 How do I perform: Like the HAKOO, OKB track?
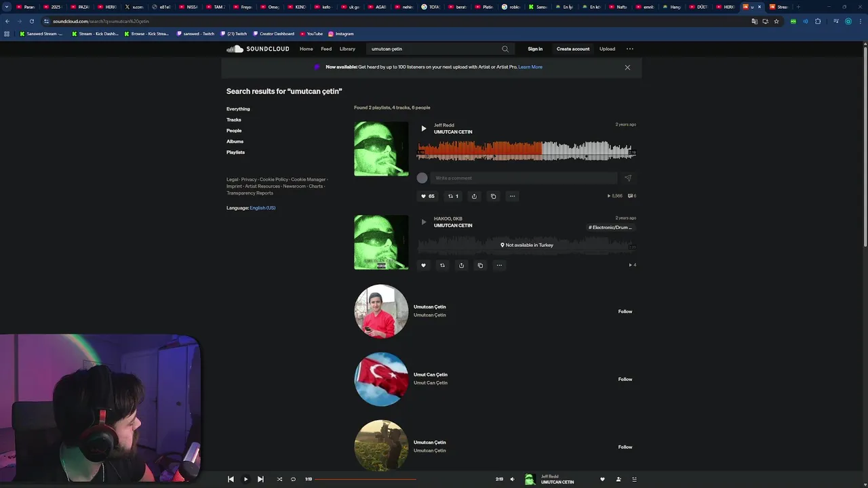[x=423, y=266]
